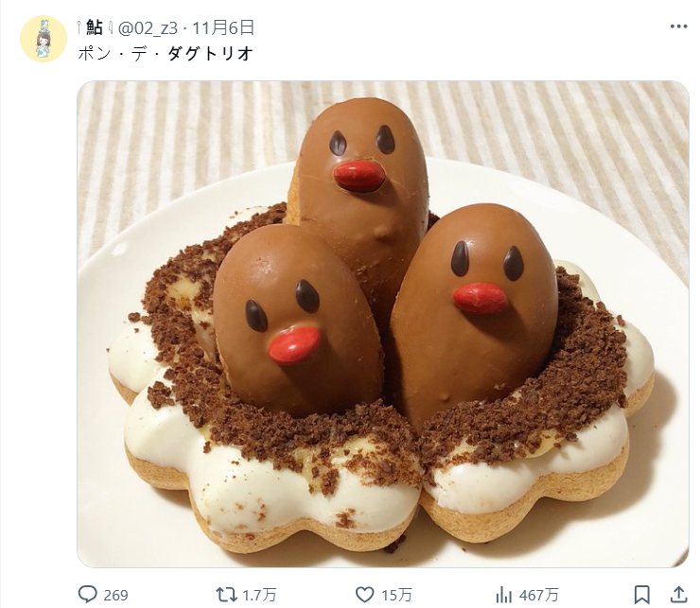Click the 467万 view count

539,595
